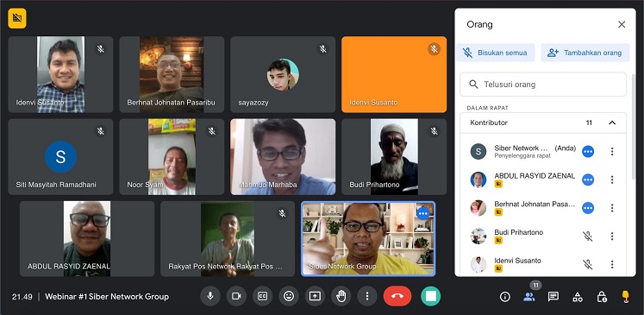Screen dimensions: 644x315
Task: Click yellow camera-off badge under Budi Prihartono in list
Action: [498, 240]
